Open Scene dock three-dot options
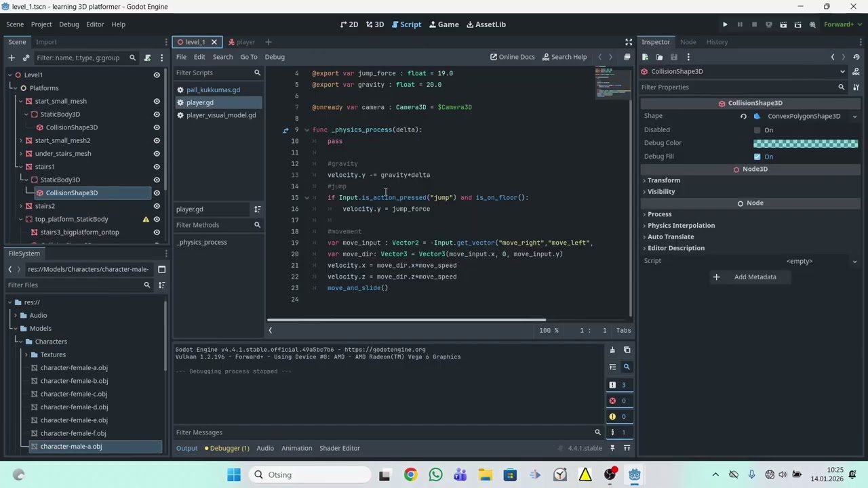868x488 pixels. click(x=161, y=58)
